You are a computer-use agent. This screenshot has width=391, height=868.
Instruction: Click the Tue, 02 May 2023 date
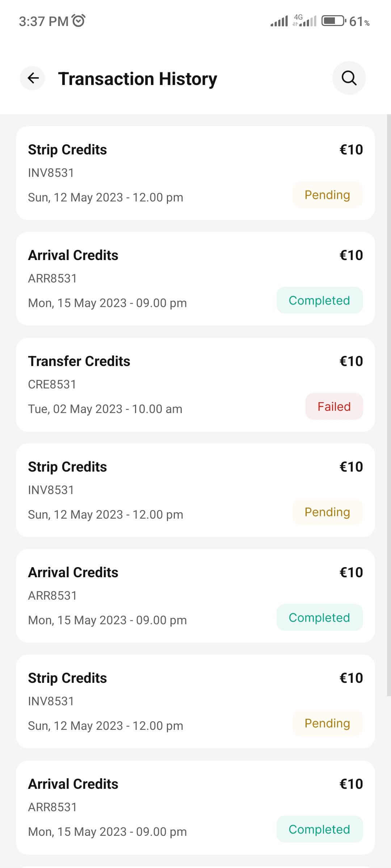click(105, 409)
